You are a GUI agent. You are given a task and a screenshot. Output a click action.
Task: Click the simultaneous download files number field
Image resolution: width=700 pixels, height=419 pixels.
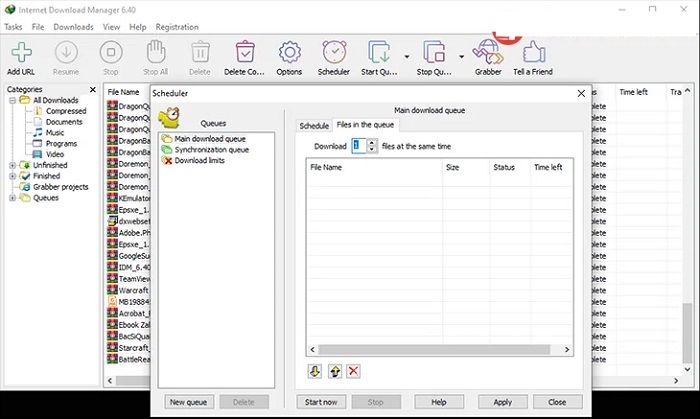pos(358,146)
